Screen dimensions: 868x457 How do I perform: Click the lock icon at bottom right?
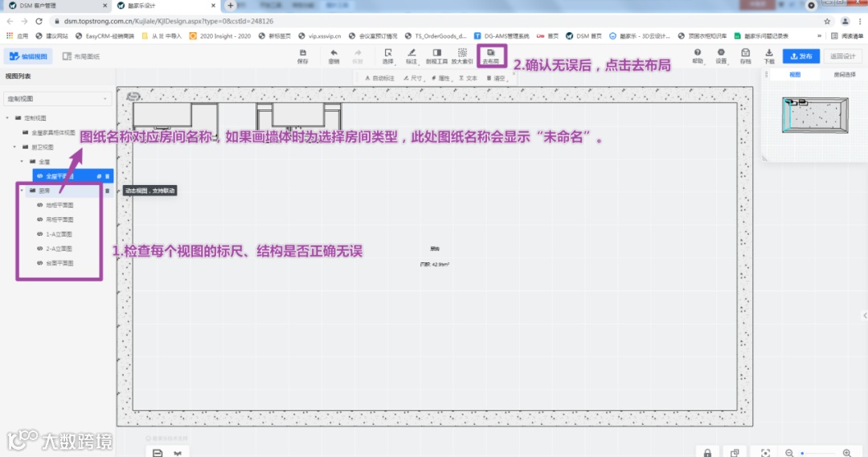[x=707, y=452]
